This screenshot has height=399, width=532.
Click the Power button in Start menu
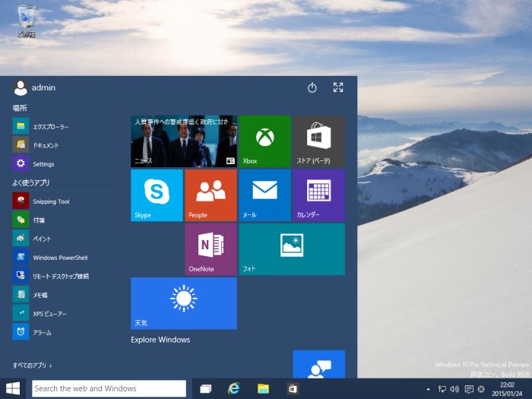[x=312, y=88]
